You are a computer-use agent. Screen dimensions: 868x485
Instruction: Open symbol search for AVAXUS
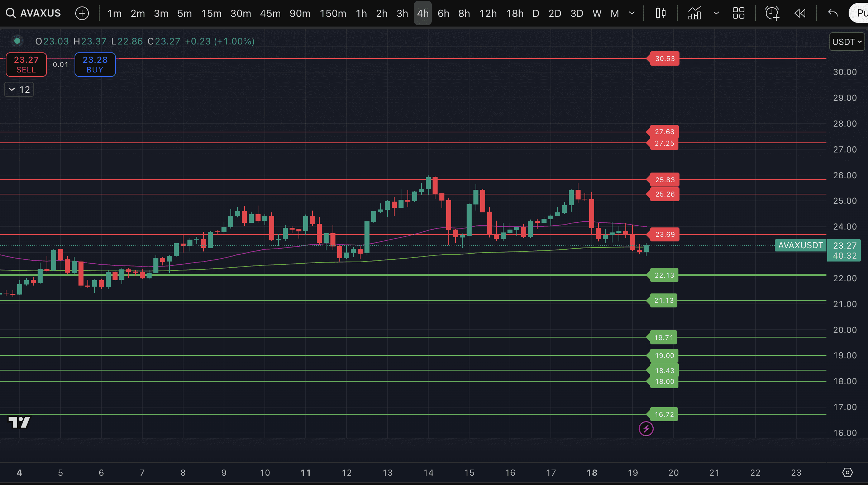pos(34,13)
